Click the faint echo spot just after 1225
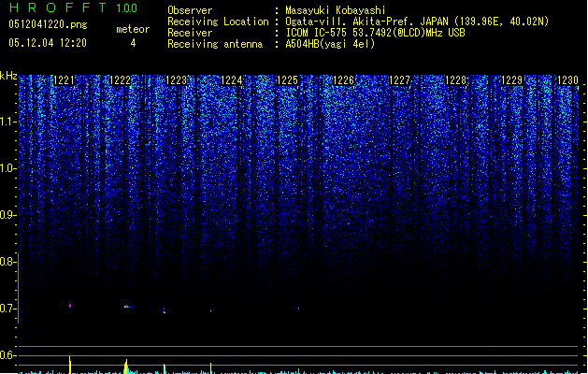The width and height of the screenshot is (588, 374). pyautogui.click(x=298, y=309)
